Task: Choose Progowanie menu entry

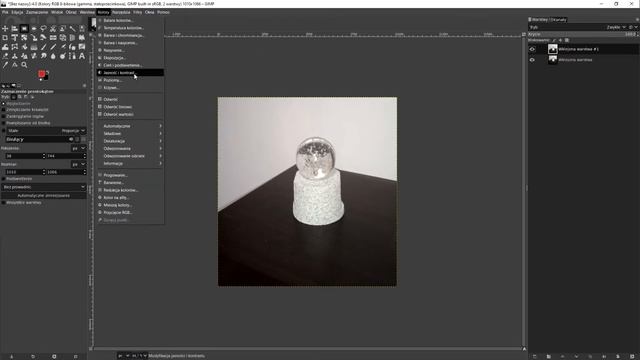Action: coord(130,175)
